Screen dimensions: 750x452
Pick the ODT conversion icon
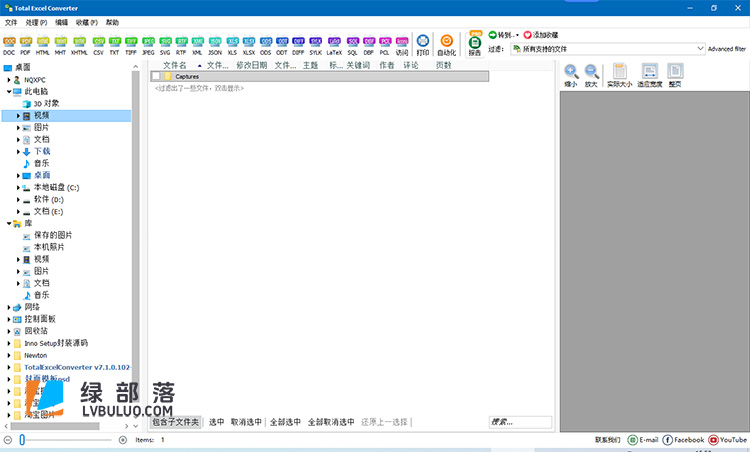(x=282, y=45)
